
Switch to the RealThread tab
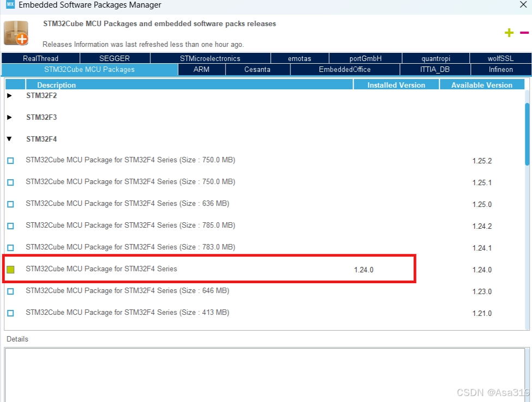[x=41, y=58]
